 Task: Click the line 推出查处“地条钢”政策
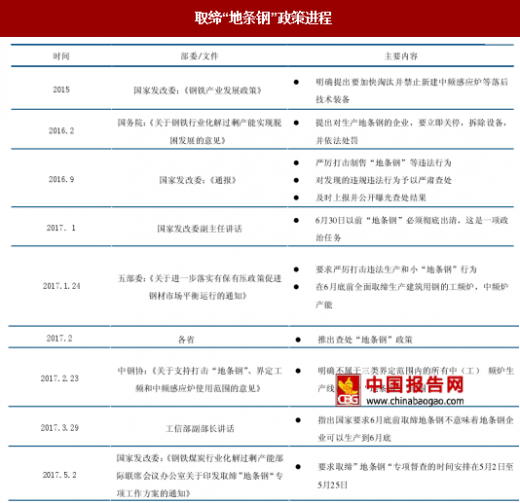click(365, 340)
